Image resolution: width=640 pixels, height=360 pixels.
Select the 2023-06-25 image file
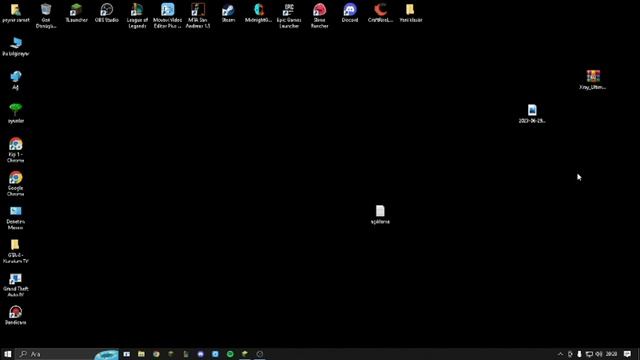(532, 113)
